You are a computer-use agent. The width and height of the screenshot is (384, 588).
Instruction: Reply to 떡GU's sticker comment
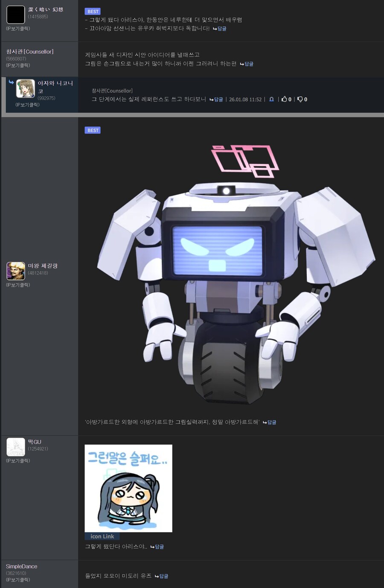157,547
